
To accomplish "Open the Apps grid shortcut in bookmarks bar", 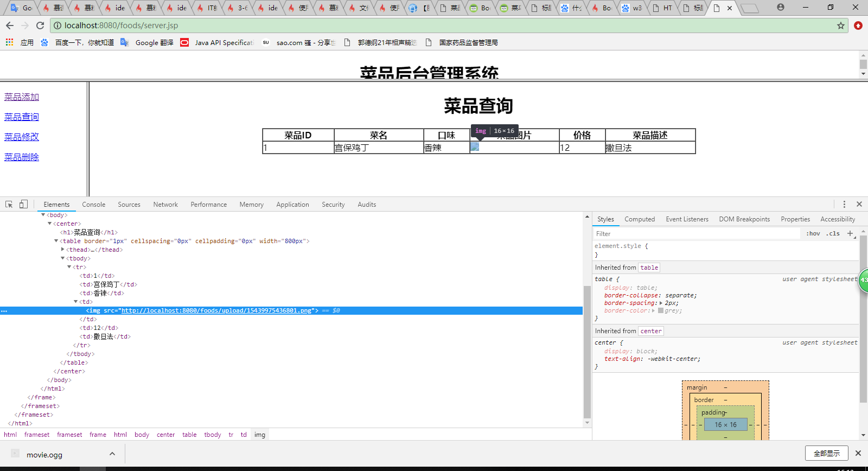I will coord(10,42).
